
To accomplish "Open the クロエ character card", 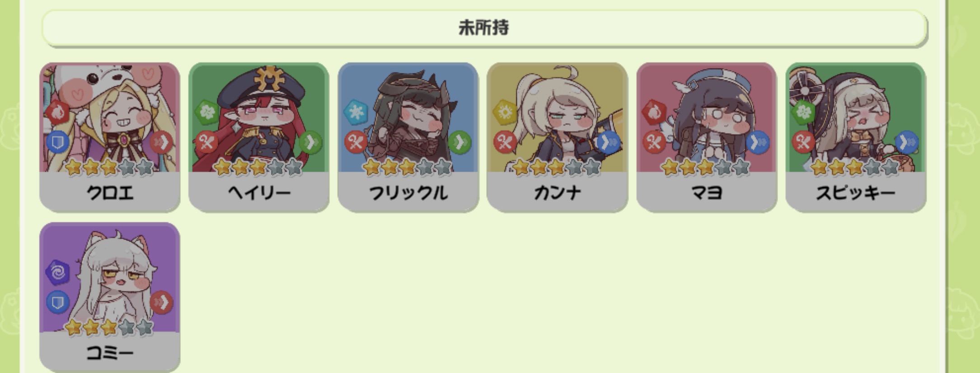I will point(110,137).
